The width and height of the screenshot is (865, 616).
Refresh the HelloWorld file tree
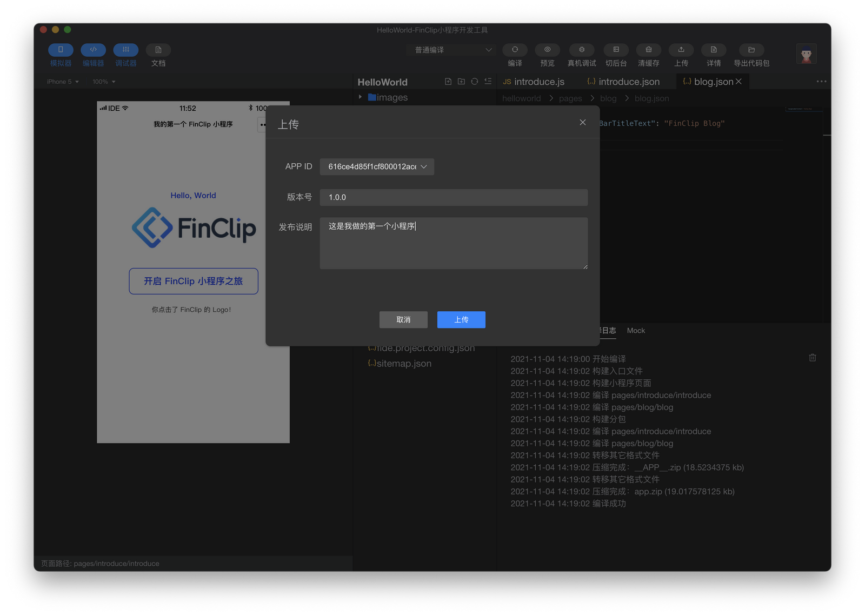(x=474, y=82)
